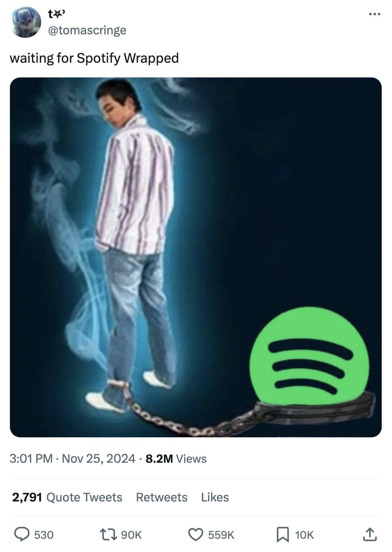Open the three-dot more options menu

[x=374, y=14]
